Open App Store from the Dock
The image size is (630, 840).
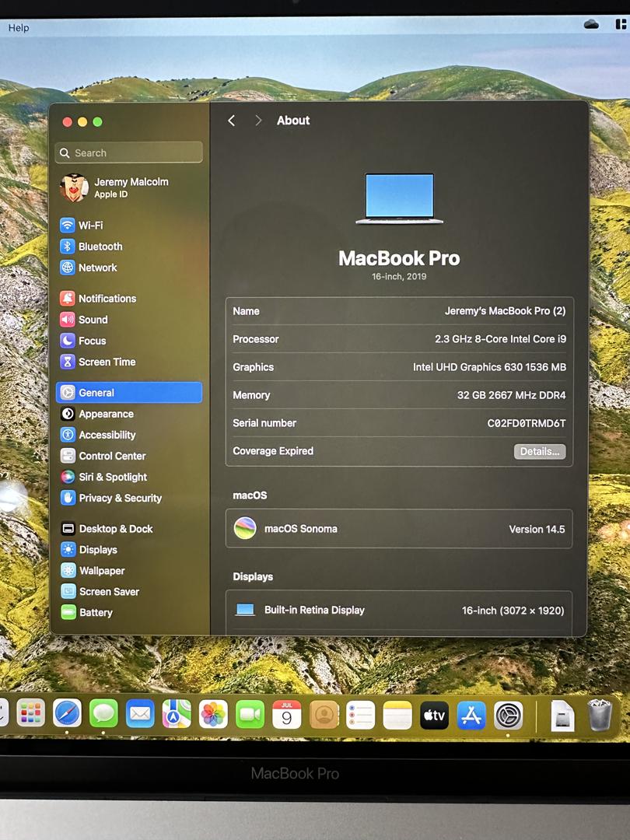tap(471, 716)
